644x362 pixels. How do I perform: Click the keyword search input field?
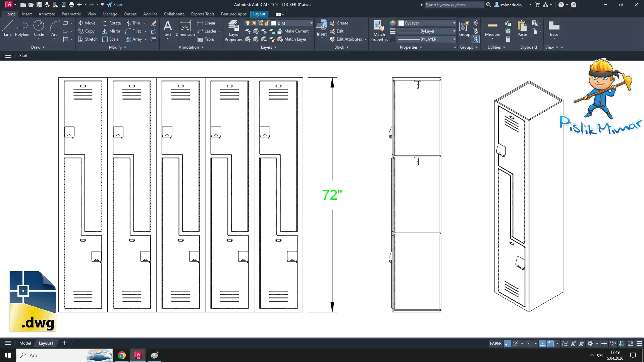coord(453,5)
